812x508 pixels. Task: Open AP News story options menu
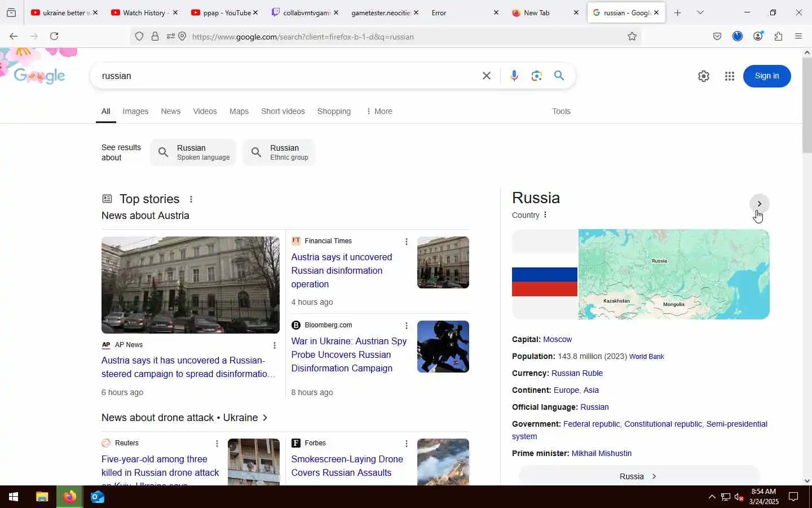pyautogui.click(x=275, y=345)
